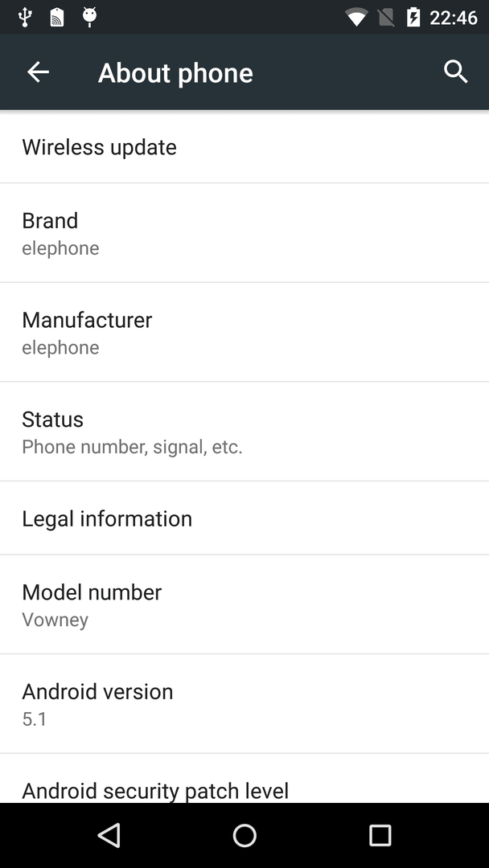Tap Model number Vowney row

[x=244, y=604]
